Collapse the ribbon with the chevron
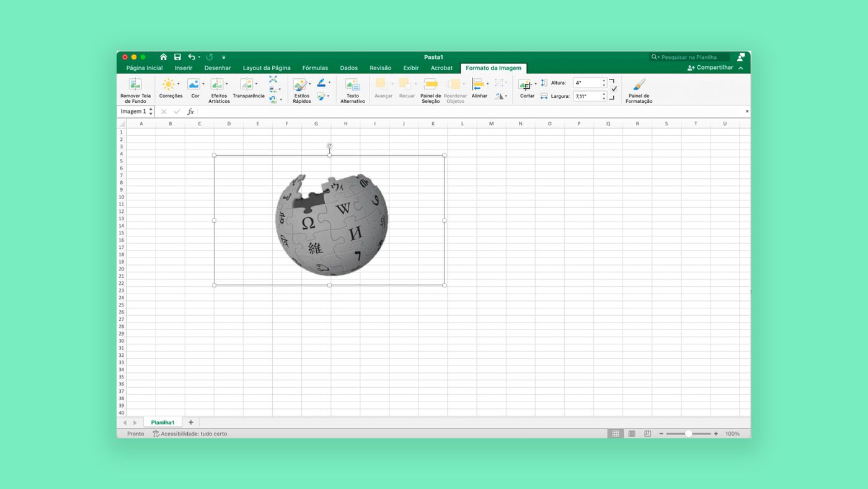This screenshot has width=868, height=489. coord(740,67)
